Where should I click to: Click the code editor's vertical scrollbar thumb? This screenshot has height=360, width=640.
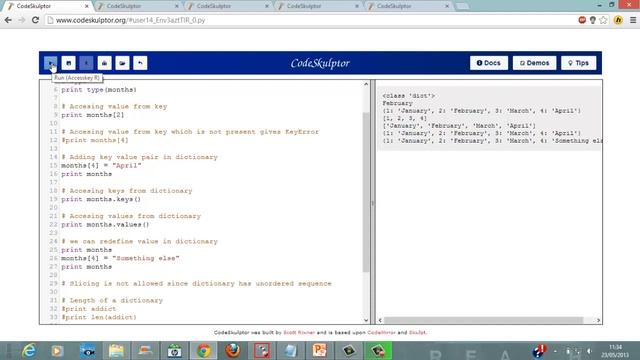point(366,192)
